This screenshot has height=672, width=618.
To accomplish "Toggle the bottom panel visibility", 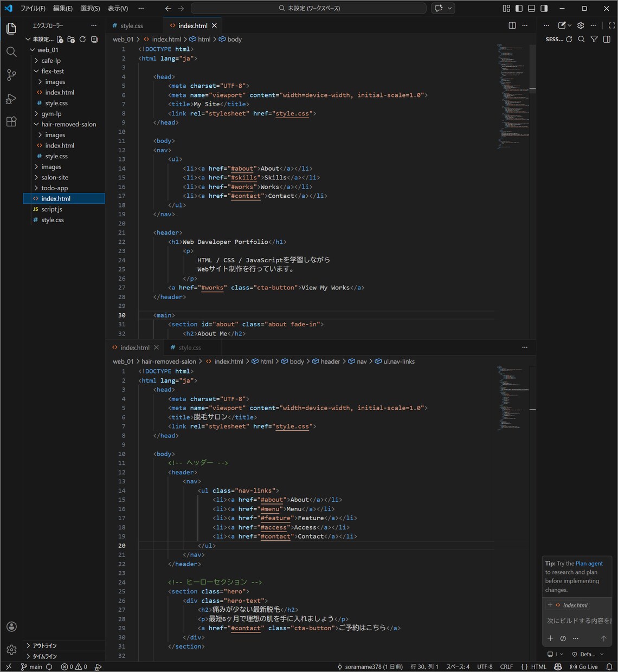I will [531, 8].
